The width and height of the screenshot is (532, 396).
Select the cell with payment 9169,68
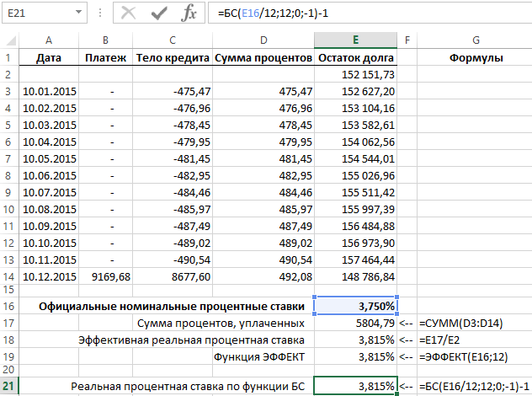click(106, 276)
